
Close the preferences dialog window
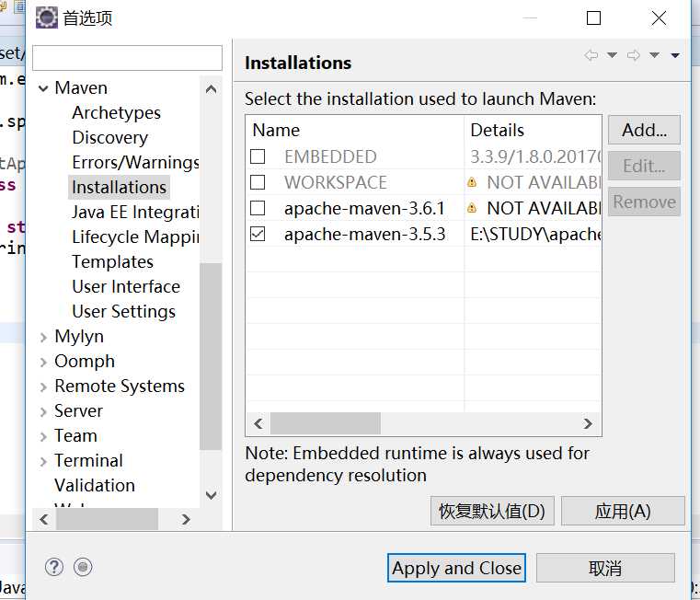pyautogui.click(x=659, y=18)
